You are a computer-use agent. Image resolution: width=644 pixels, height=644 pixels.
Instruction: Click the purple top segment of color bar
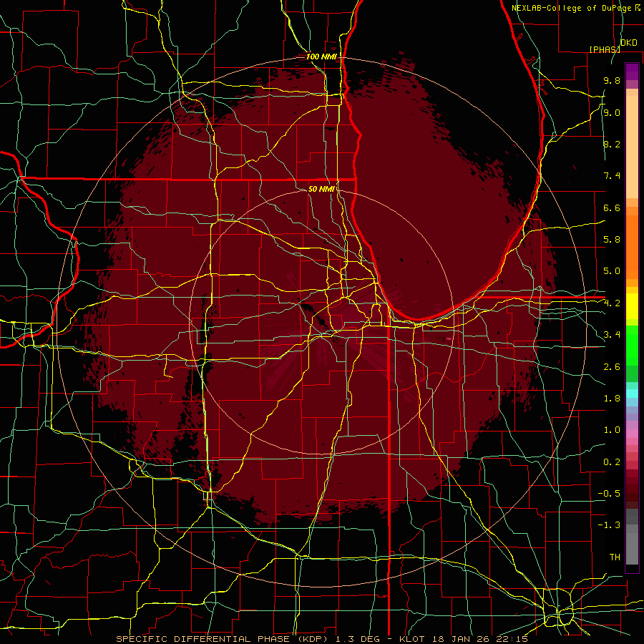pos(632,72)
